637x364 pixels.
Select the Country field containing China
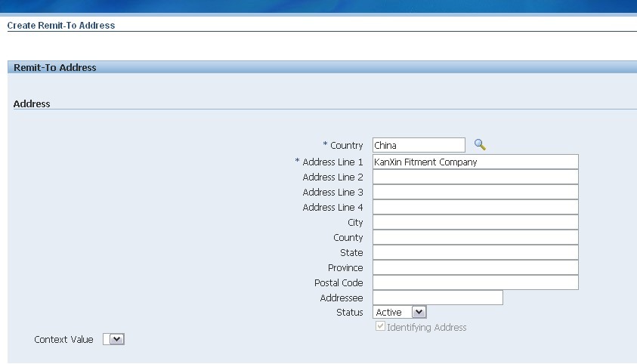pyautogui.click(x=419, y=145)
